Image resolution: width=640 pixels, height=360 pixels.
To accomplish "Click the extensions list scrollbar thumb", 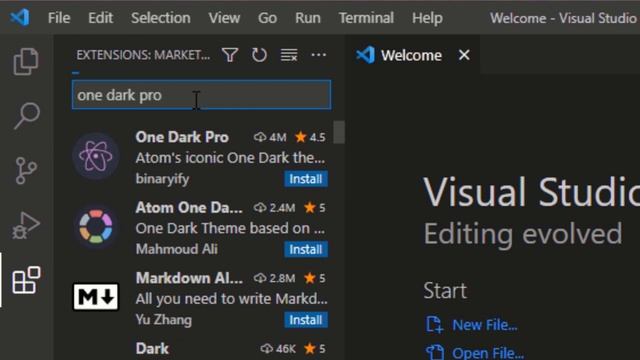I will click(x=339, y=132).
